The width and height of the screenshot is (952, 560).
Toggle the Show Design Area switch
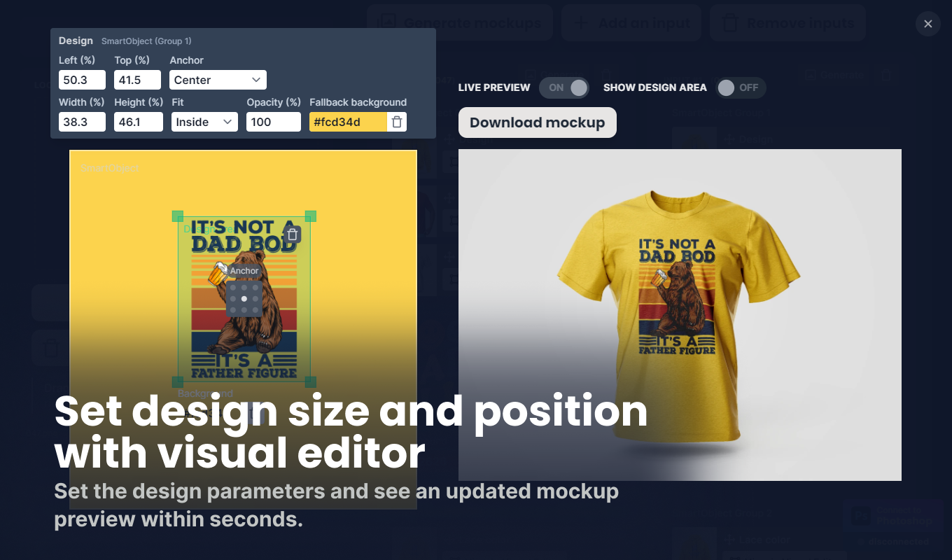741,87
